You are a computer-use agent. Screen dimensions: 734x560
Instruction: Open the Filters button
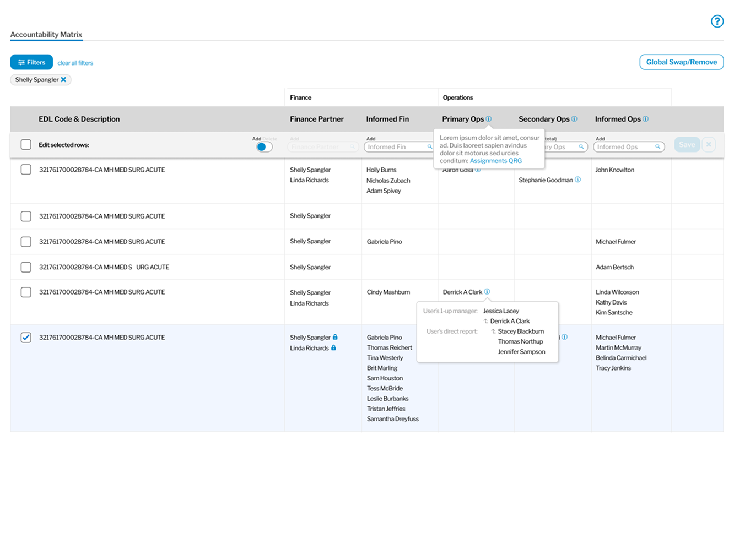tap(31, 62)
